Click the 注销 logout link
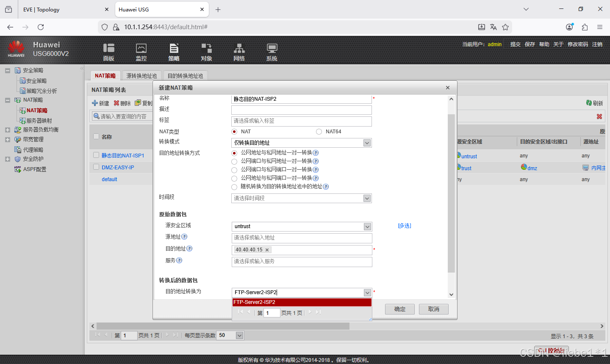The image size is (610, 364). [597, 44]
